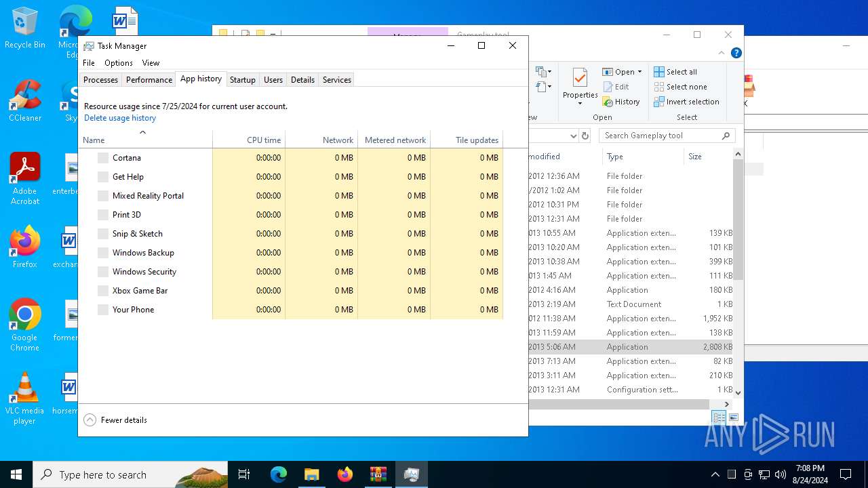The height and width of the screenshot is (488, 868).
Task: Open Task Manager File menu
Action: click(x=89, y=63)
